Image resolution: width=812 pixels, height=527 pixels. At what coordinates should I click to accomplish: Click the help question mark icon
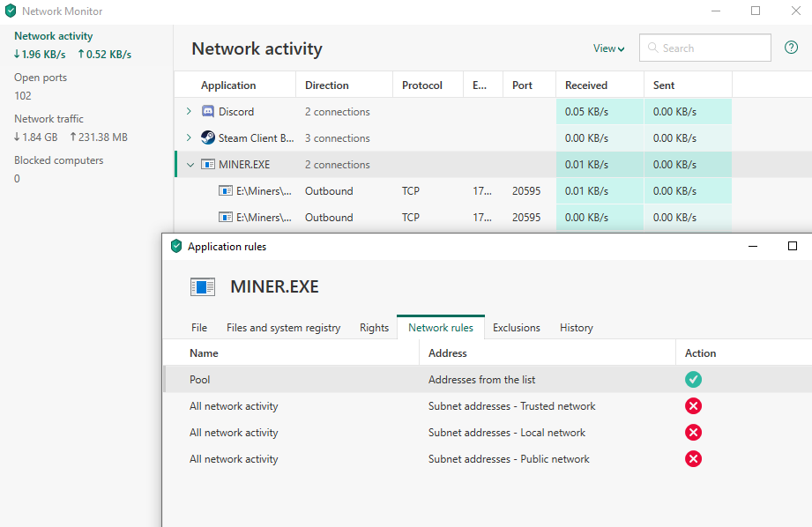(x=791, y=48)
